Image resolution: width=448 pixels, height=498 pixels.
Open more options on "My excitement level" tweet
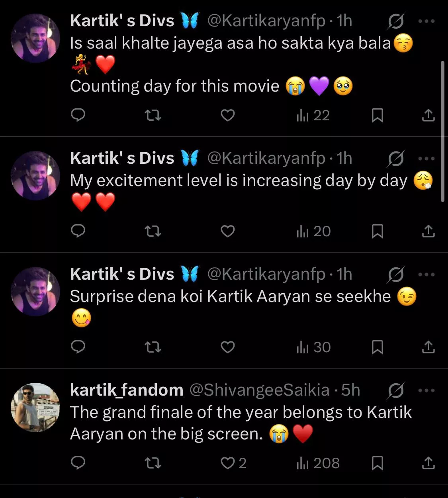point(426,159)
